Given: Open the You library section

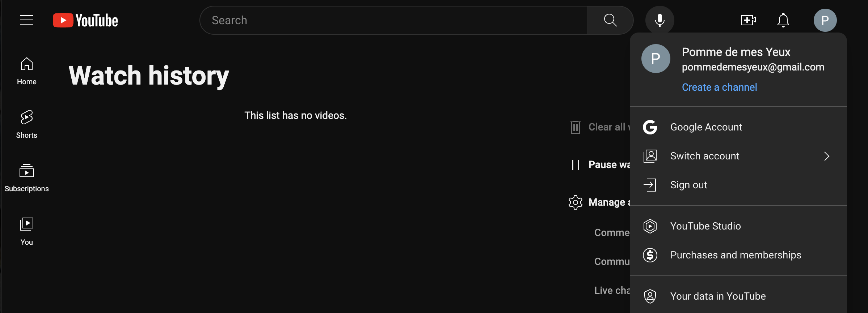Looking at the screenshot, I should tap(27, 231).
